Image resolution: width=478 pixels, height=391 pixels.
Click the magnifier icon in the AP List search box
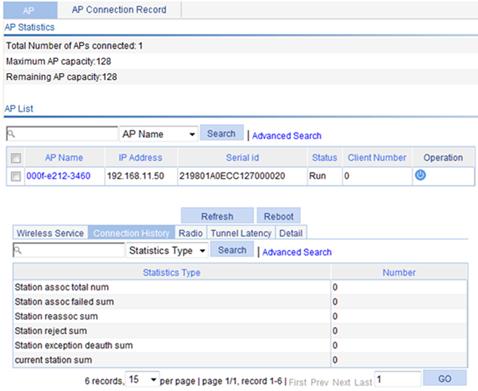(x=11, y=134)
